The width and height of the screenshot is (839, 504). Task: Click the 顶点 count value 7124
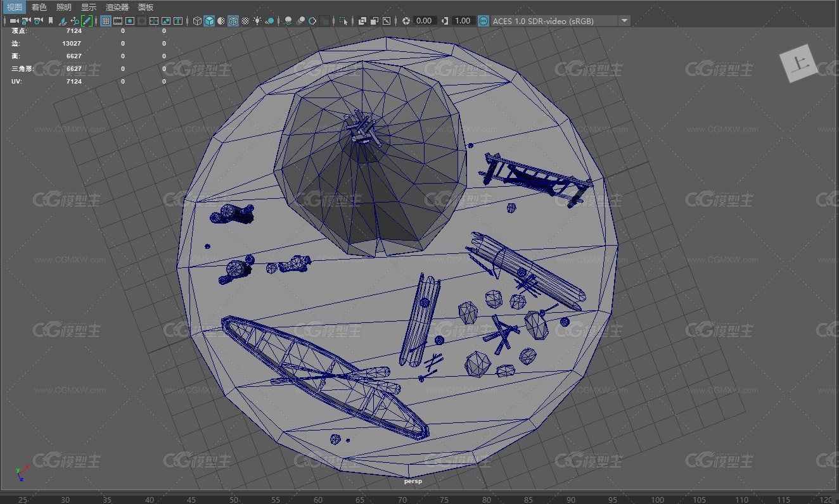pyautogui.click(x=74, y=30)
